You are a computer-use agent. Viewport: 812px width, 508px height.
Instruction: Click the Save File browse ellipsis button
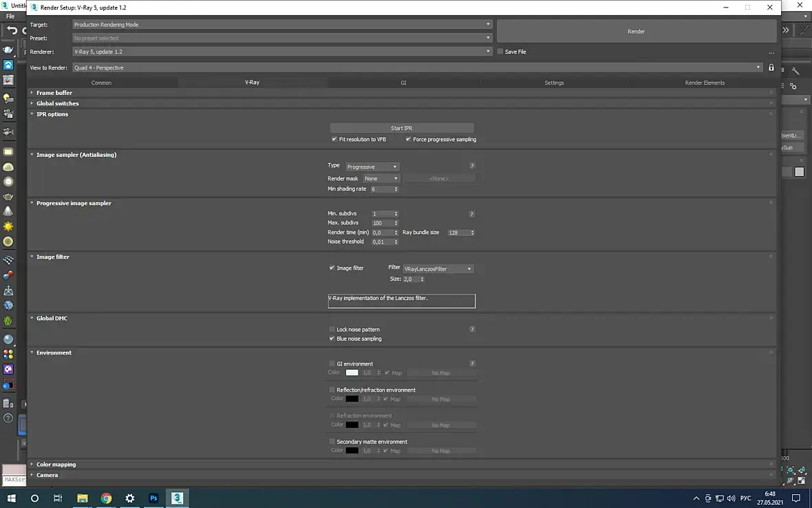point(771,53)
